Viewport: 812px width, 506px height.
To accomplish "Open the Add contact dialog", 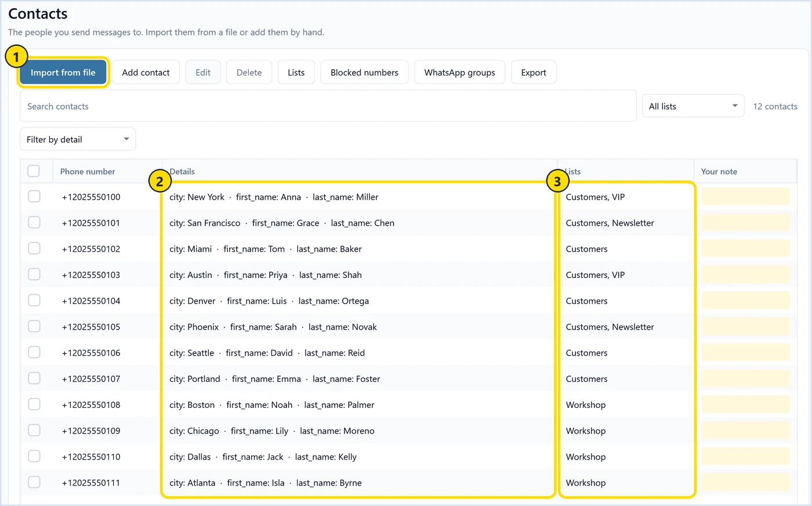I will (146, 73).
